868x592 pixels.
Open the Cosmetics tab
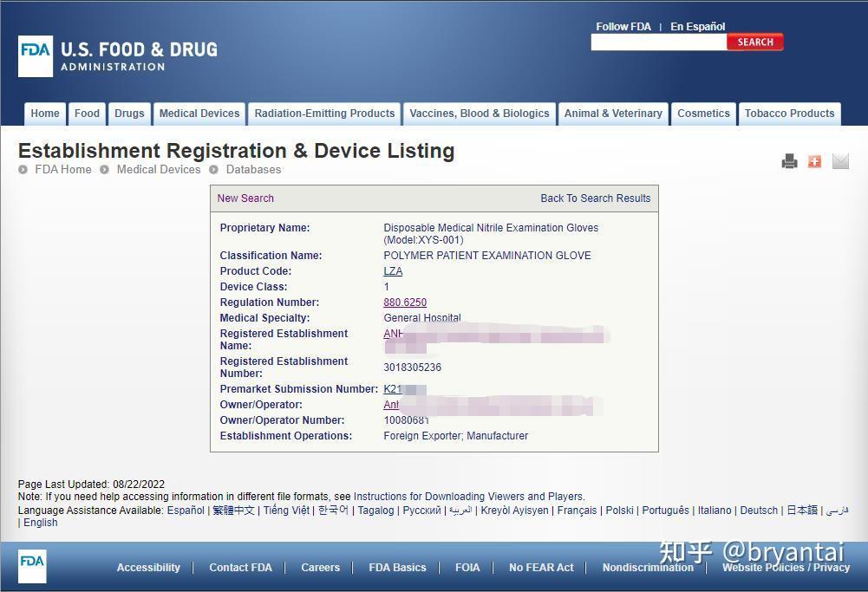pos(703,114)
